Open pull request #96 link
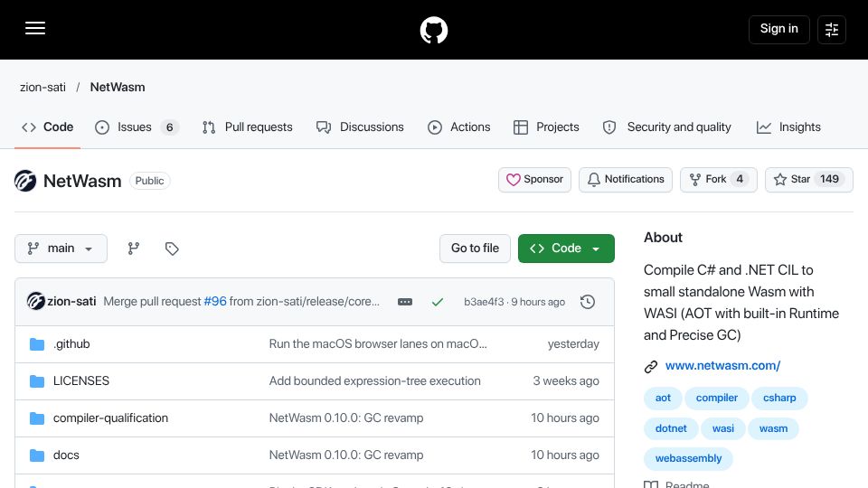The width and height of the screenshot is (868, 488). point(215,302)
